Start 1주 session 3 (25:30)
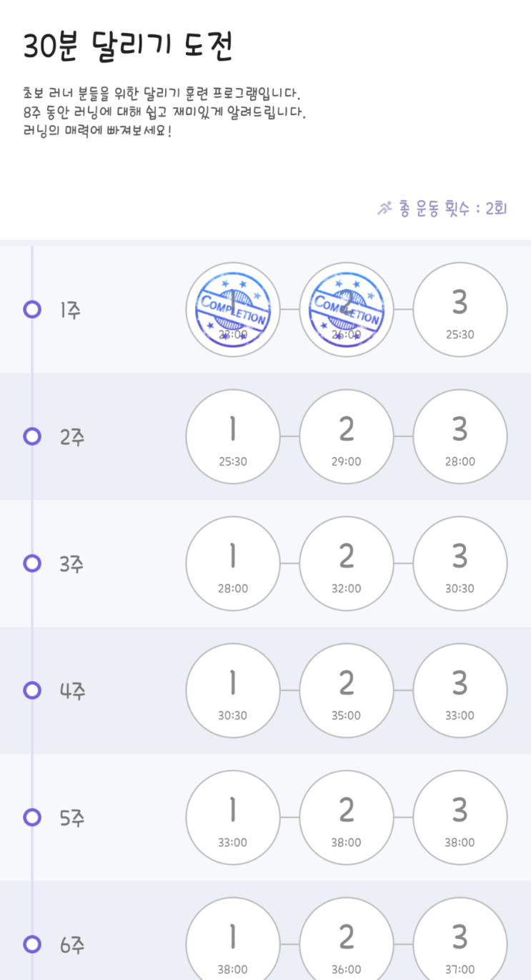 pyautogui.click(x=460, y=310)
